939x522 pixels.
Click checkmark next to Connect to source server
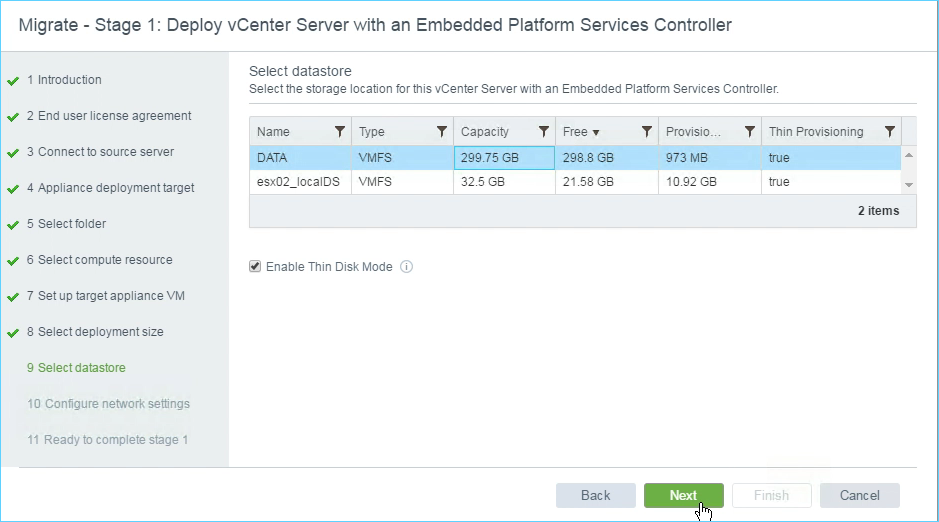(x=13, y=153)
